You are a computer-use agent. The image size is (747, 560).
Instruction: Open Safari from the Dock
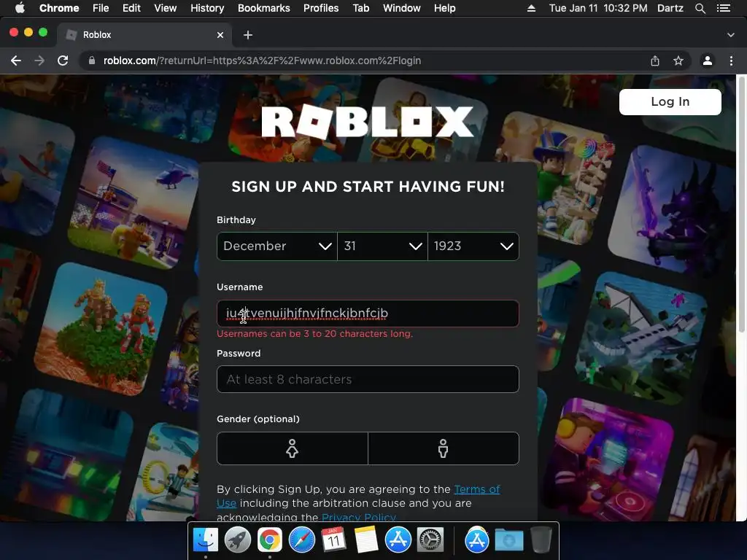click(x=302, y=540)
